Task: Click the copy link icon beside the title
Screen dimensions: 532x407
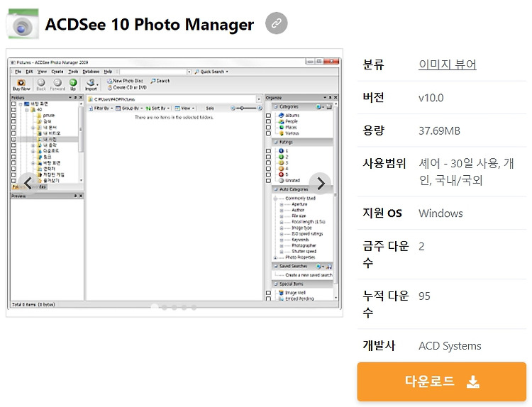Action: 276,23
